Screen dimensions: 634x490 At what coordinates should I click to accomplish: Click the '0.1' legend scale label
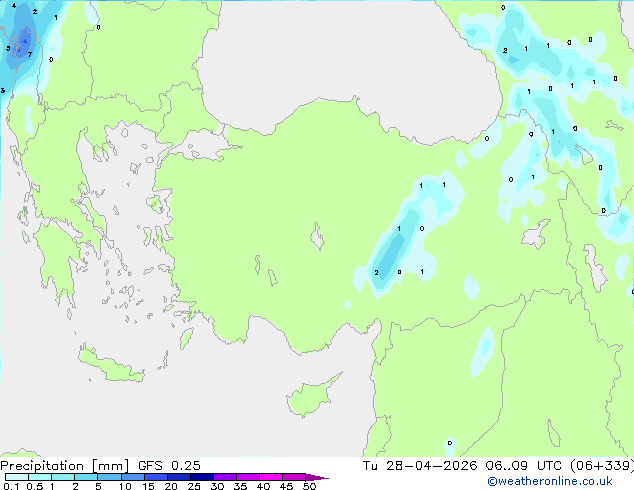(11, 486)
